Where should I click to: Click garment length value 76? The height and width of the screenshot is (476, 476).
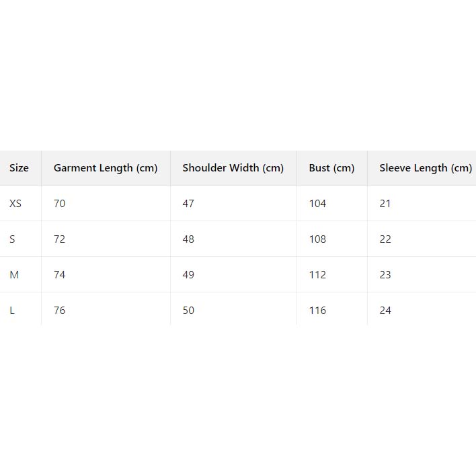(60, 311)
